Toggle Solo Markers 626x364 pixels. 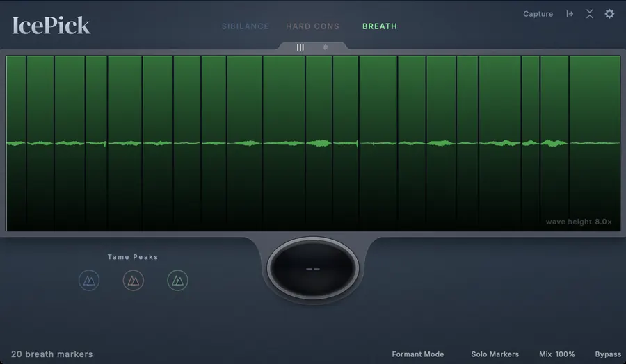pyautogui.click(x=495, y=354)
